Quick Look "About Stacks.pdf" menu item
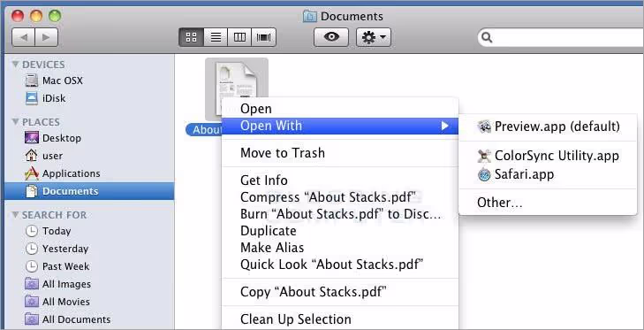 coord(339,265)
